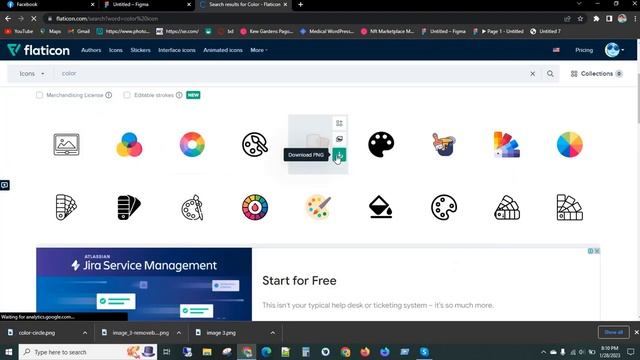Open the overlapping RGB circles icon
Viewport: 640px width, 360px height.
tap(129, 144)
